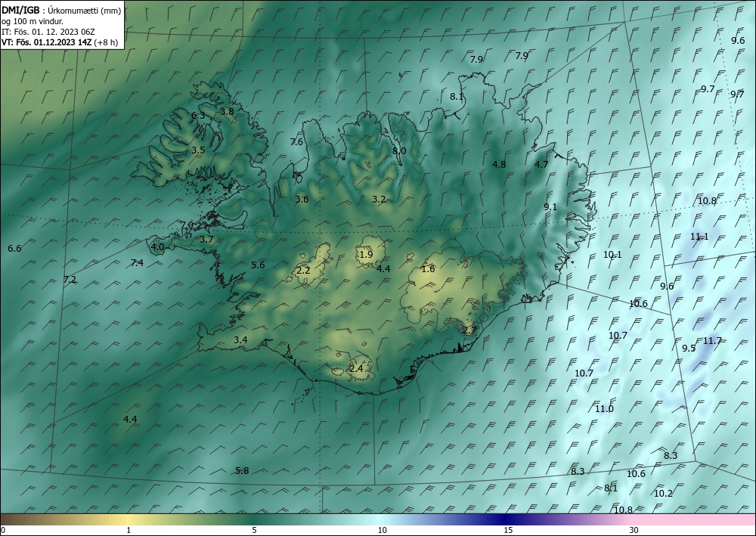Click the 'DMI/IGB : Úrkomumætti (mm)' title line
Viewport: 756px width, 536px height.
click(x=61, y=11)
